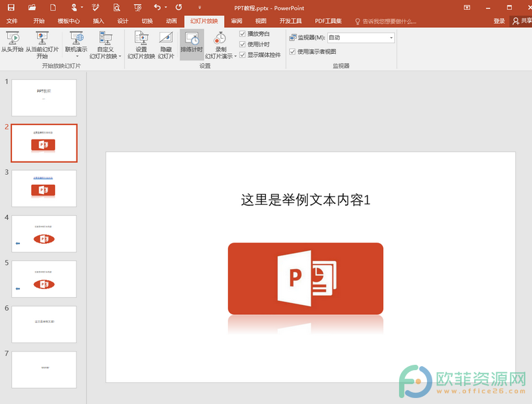Viewport: 532px width, 404px height.
Task: Click the PowerPoint logo image on the slide
Action: 305,278
